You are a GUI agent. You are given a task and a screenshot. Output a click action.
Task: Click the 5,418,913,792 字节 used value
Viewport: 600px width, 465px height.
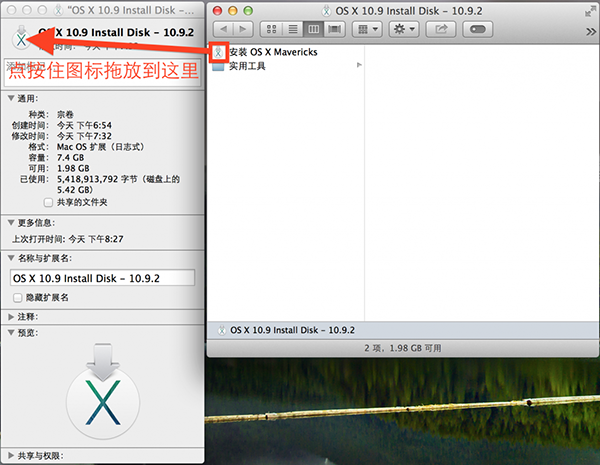pos(118,184)
